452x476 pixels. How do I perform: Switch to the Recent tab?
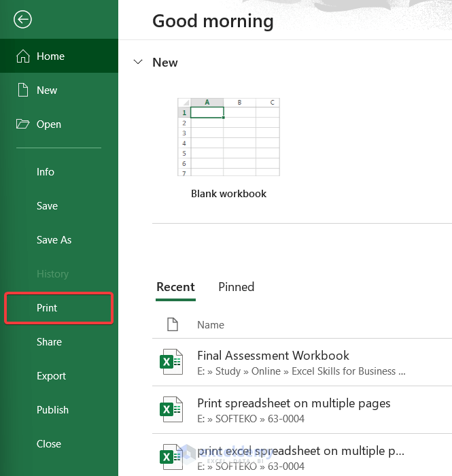tap(175, 287)
